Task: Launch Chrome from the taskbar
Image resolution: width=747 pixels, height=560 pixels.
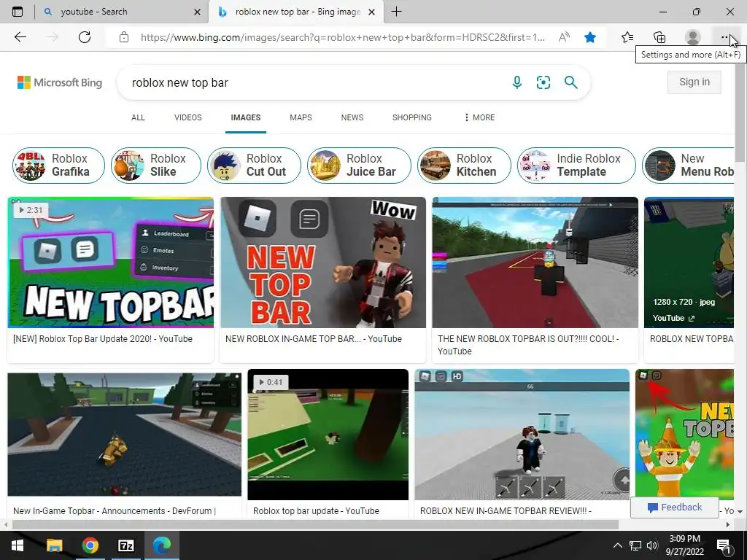Action: click(90, 545)
